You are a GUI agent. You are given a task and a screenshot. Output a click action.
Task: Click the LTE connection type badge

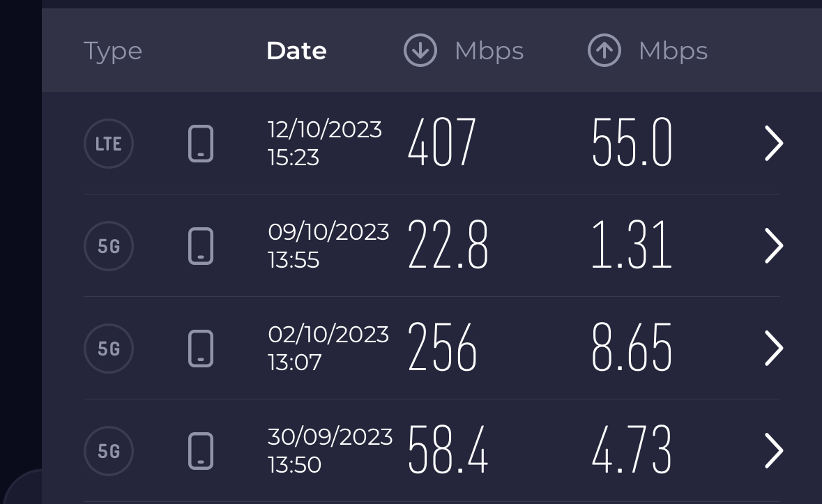click(109, 144)
